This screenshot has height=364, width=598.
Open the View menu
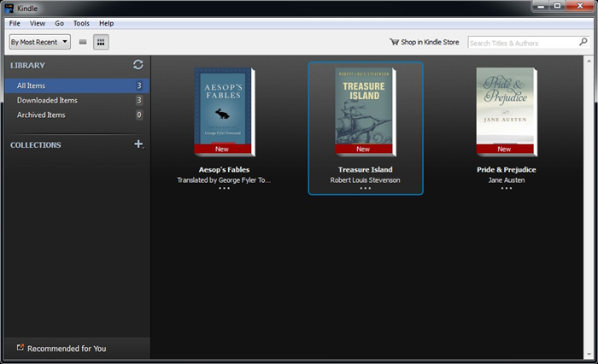click(38, 23)
